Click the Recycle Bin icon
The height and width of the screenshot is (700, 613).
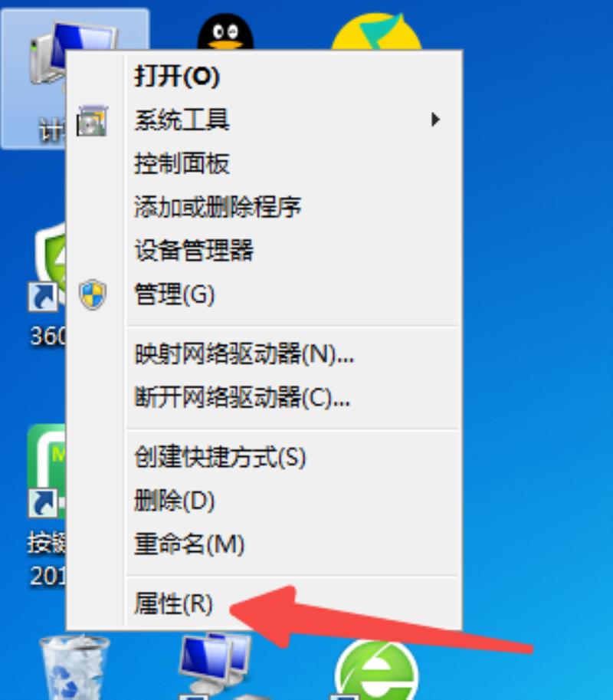coord(74,668)
